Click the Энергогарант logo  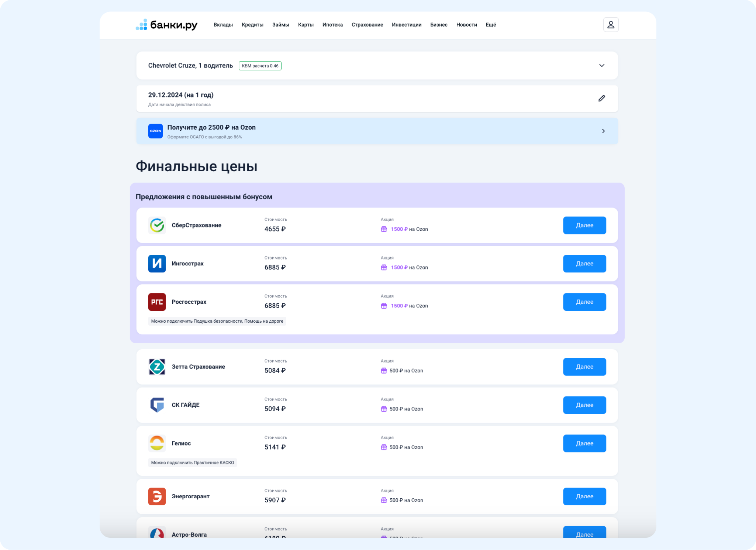(x=157, y=496)
